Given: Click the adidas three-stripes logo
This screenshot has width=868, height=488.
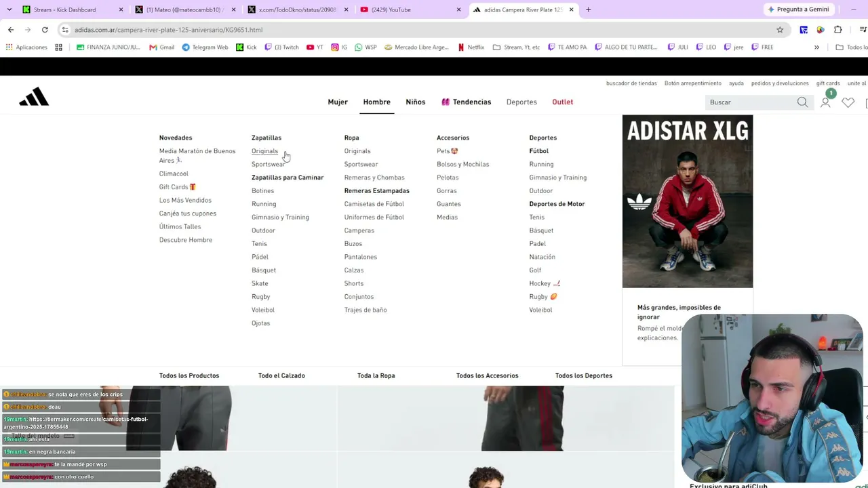Looking at the screenshot, I should (x=34, y=97).
